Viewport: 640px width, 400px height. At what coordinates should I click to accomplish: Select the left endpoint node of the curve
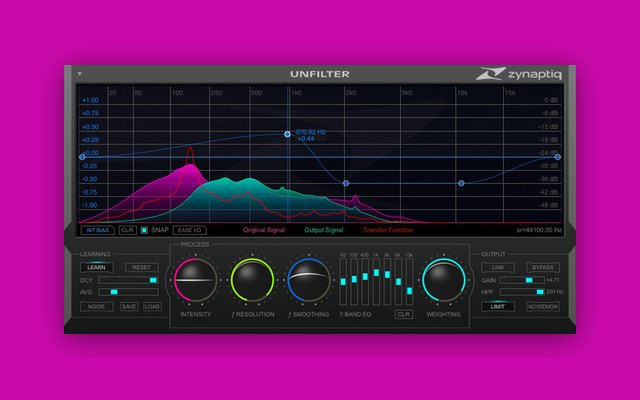tap(82, 157)
